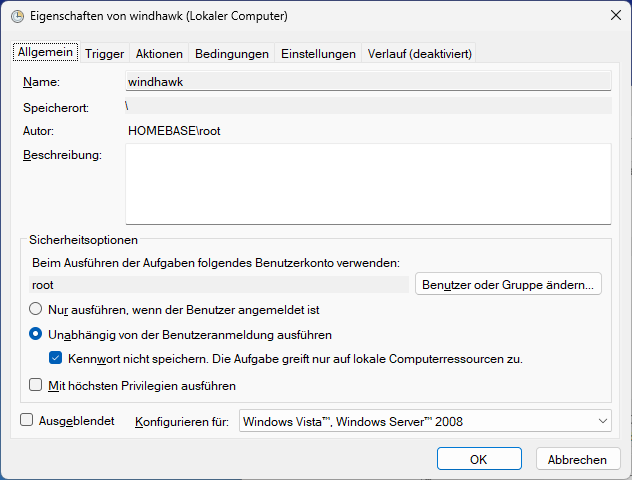The image size is (632, 480).
Task: Open the Windows Vista, Windows Server 2008 combo box
Action: click(x=425, y=421)
